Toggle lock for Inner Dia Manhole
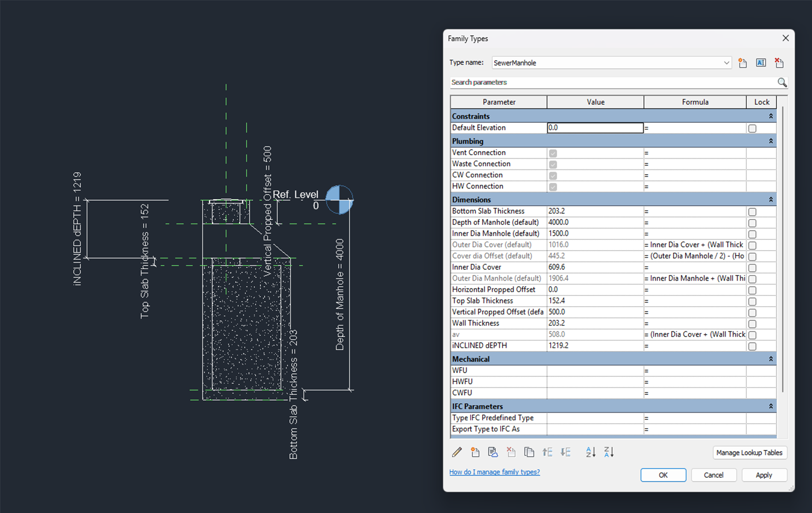Screen dimensions: 812x513 coord(752,234)
